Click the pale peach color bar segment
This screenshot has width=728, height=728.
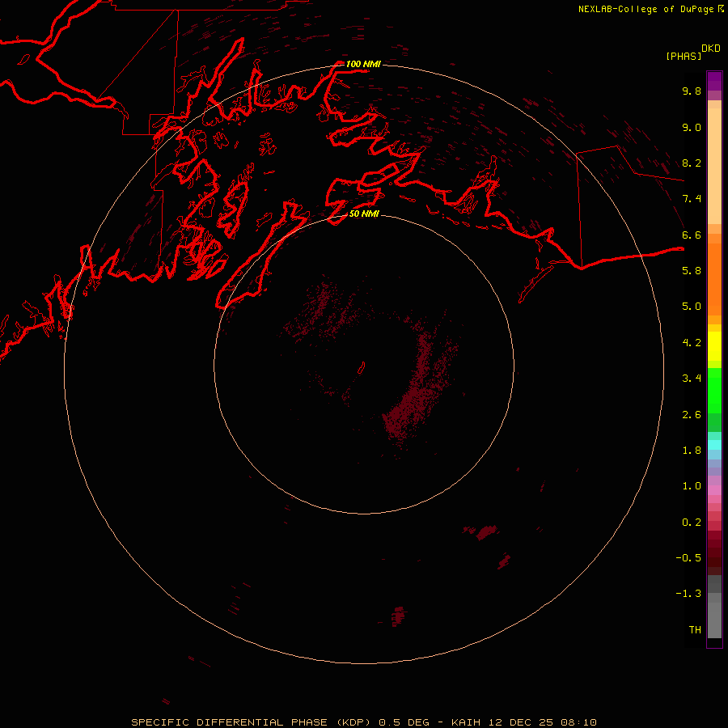(x=714, y=166)
